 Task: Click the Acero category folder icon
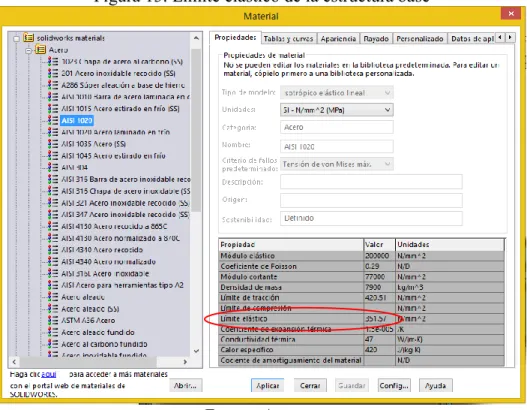point(41,50)
